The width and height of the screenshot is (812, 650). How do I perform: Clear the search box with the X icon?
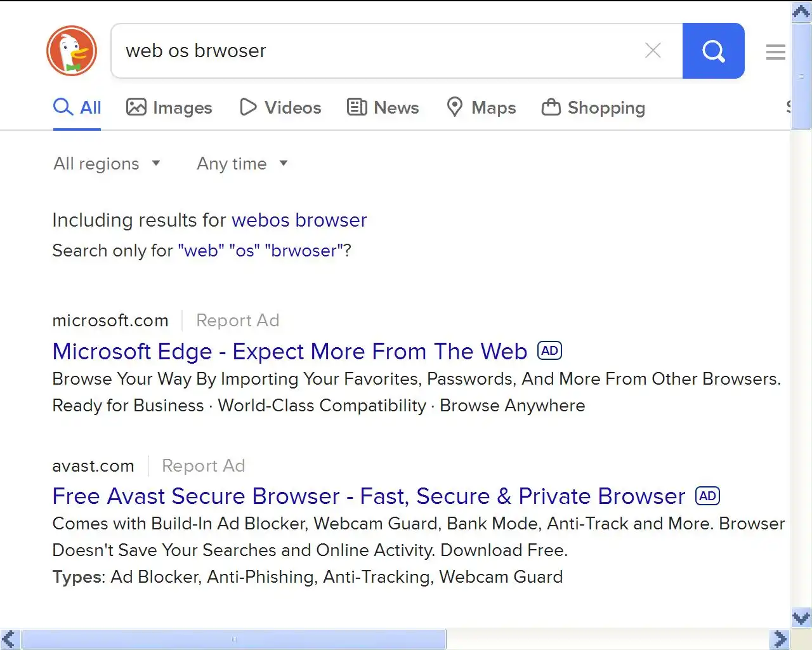(653, 51)
